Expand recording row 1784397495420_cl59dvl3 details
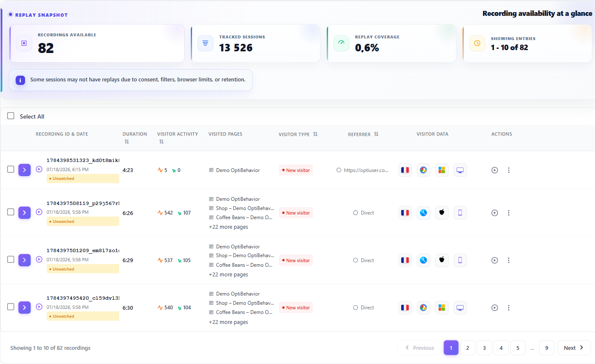Viewport: 595px width, 364px height. [25, 308]
